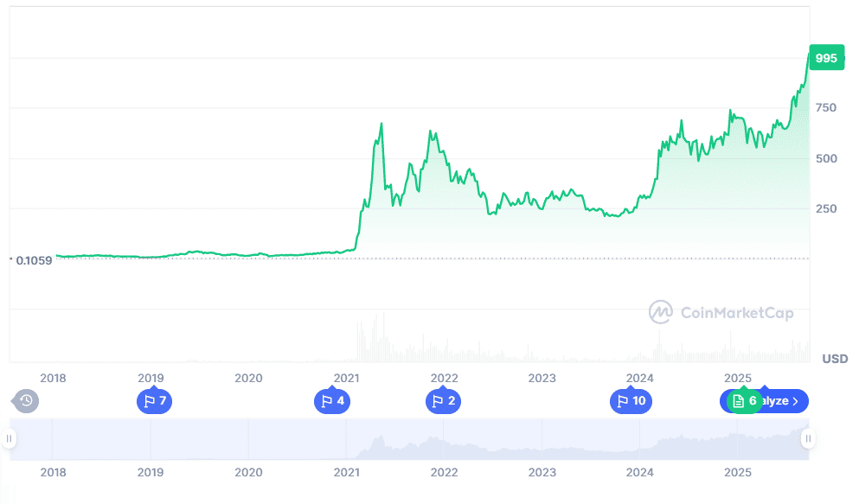The height and width of the screenshot is (504, 859).
Task: Grab the left range navigator handle
Action: coord(10,438)
